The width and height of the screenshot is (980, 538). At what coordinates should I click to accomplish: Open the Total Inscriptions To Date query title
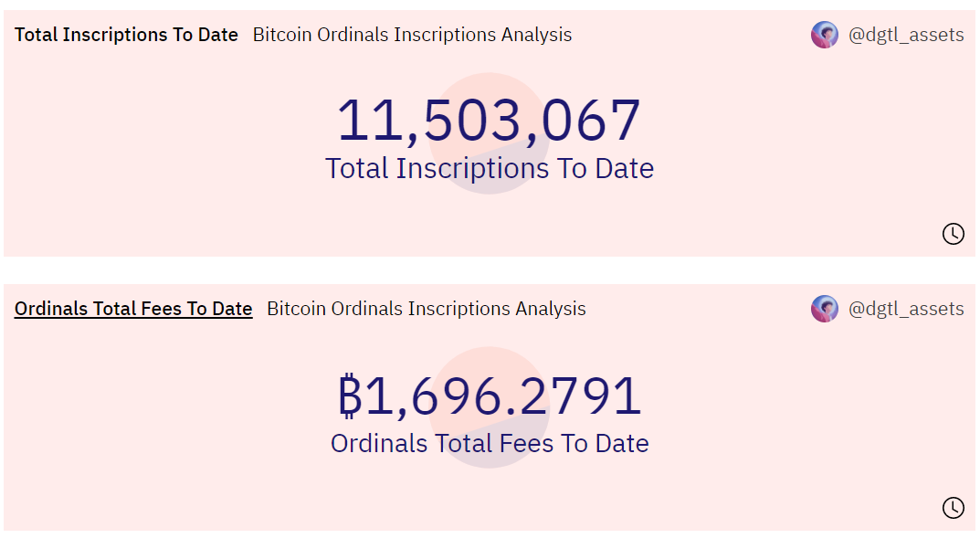126,35
